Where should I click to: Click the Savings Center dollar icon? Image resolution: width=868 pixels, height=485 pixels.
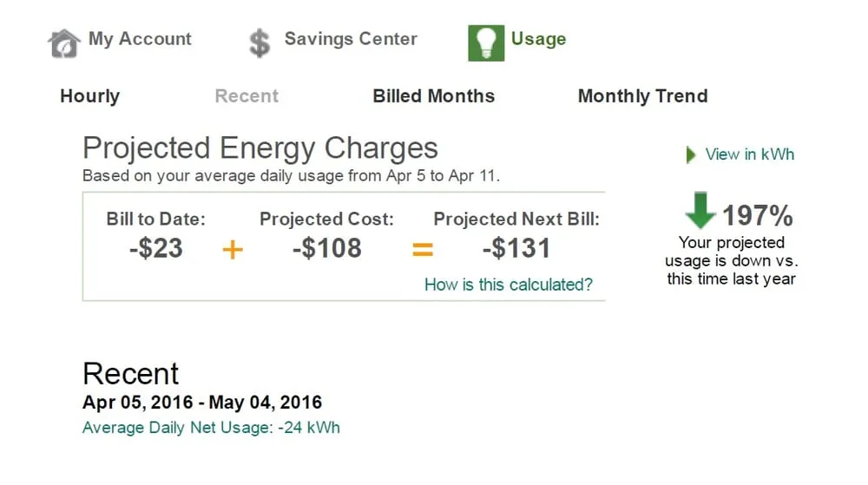259,43
